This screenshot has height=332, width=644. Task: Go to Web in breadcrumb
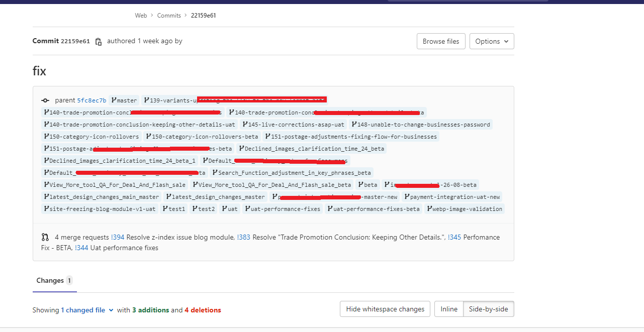coord(141,16)
